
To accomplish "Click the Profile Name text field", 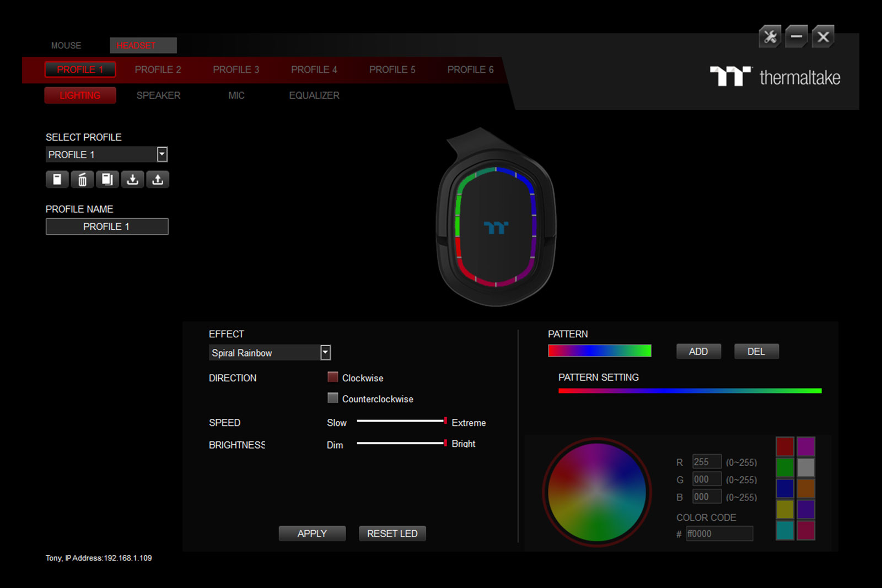I will 107,226.
